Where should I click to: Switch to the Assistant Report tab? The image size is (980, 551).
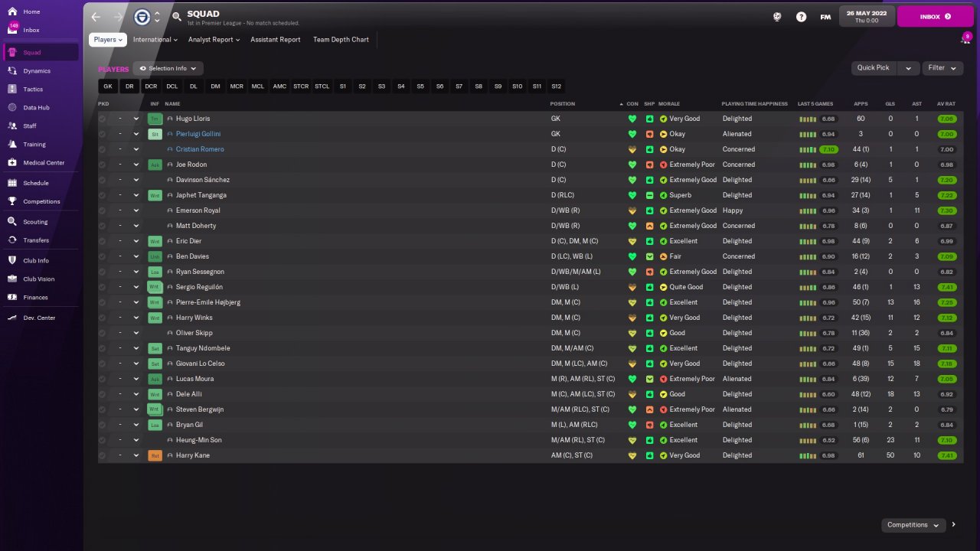point(276,40)
